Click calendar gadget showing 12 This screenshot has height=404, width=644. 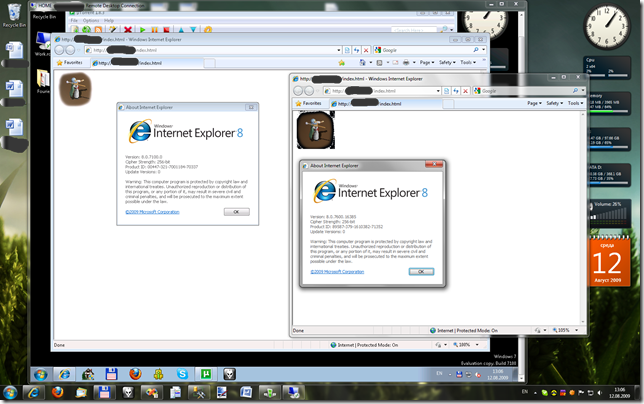click(607, 262)
